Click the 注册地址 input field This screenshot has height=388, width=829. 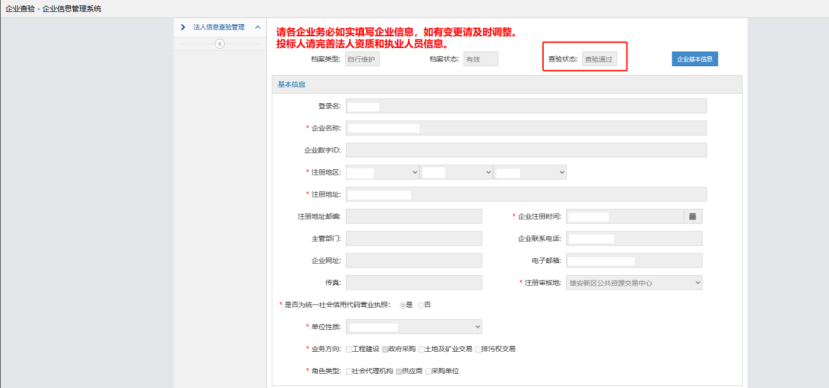(x=526, y=194)
